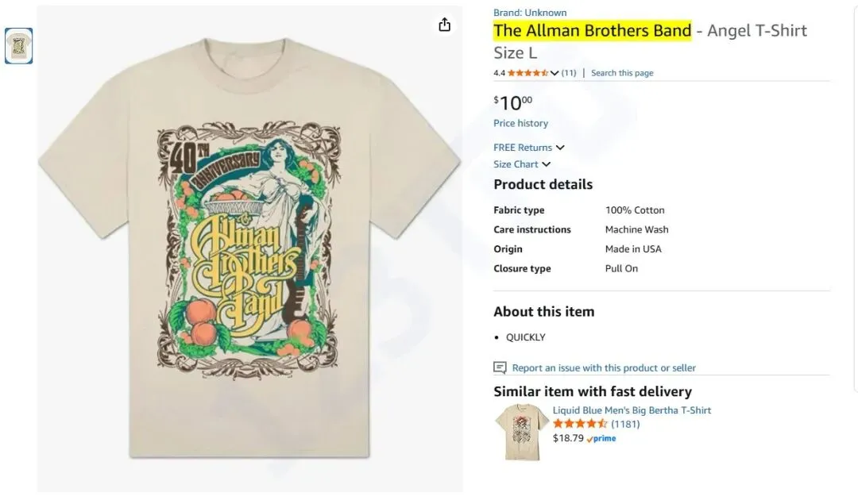Image resolution: width=858 pixels, height=504 pixels.
Task: View the 1181 ratings for similar item
Action: coord(625,424)
